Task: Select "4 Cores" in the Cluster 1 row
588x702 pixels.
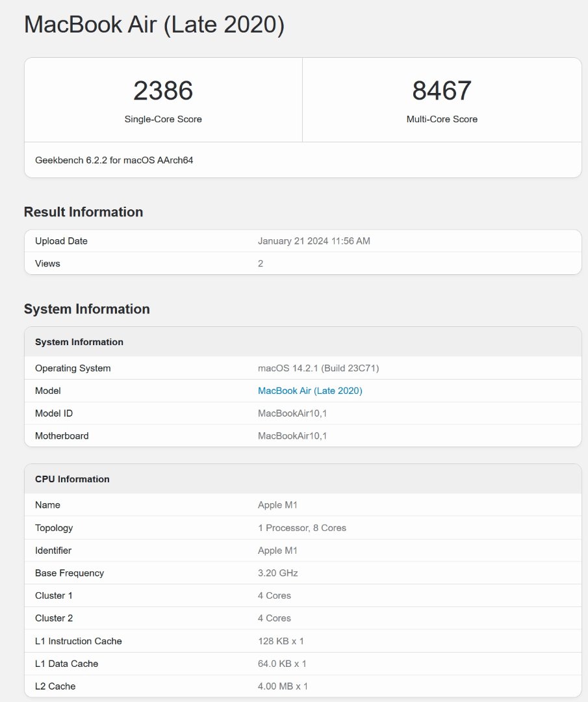Action: (x=274, y=595)
